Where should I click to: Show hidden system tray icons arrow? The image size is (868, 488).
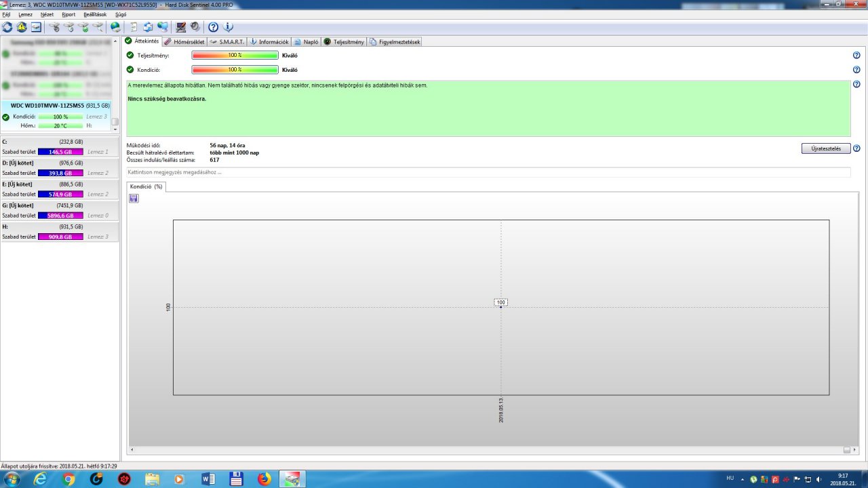coord(743,479)
